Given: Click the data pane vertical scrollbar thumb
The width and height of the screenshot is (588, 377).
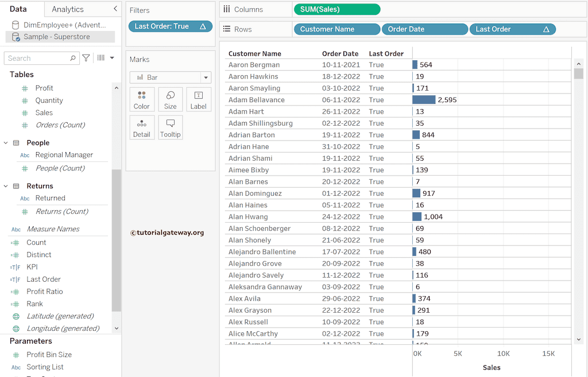Looking at the screenshot, I should pyautogui.click(x=116, y=240).
